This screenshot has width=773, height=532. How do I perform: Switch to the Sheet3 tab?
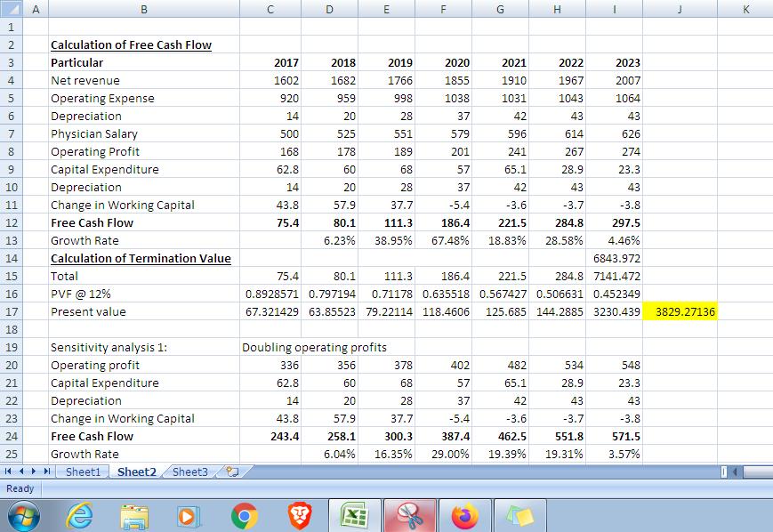189,472
